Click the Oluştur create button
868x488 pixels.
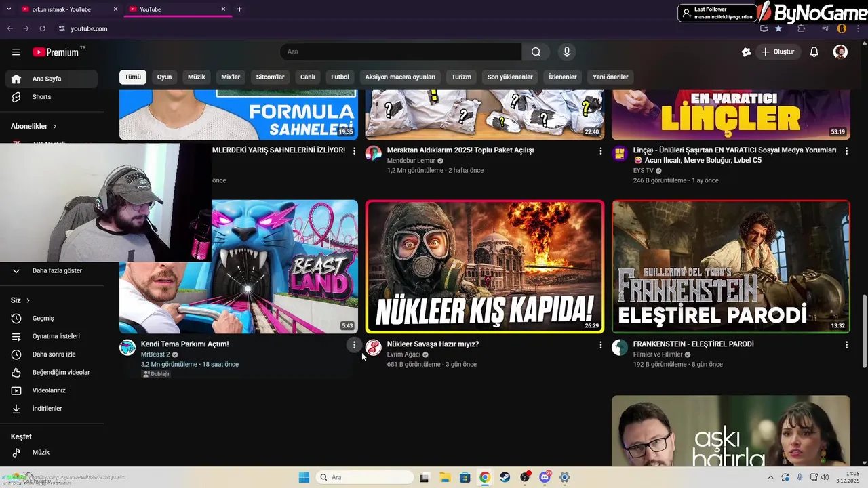pos(778,52)
